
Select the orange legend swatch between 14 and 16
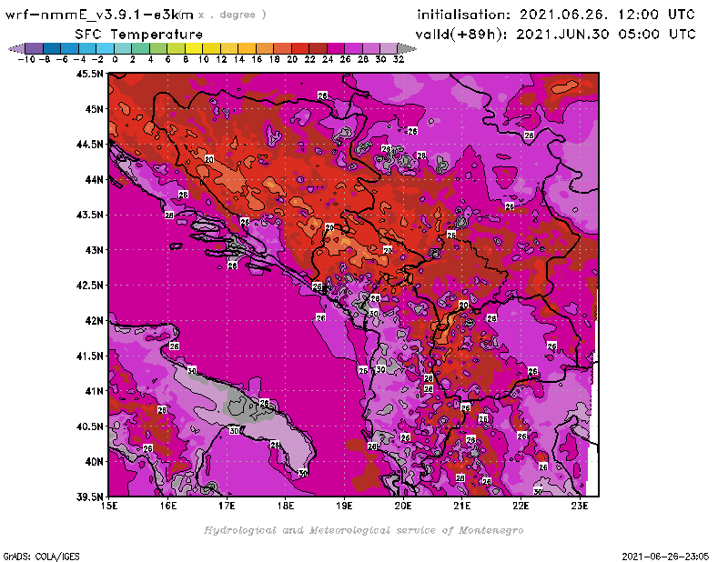coord(247,48)
